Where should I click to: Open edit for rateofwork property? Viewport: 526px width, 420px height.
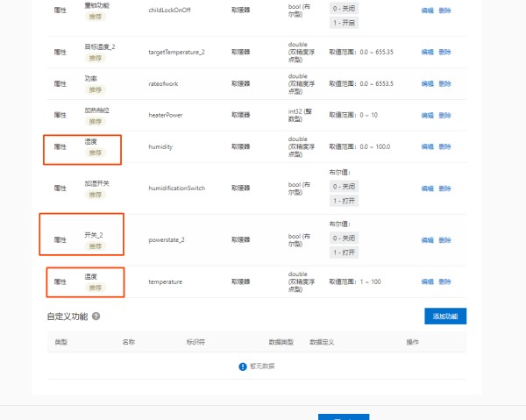pyautogui.click(x=427, y=83)
